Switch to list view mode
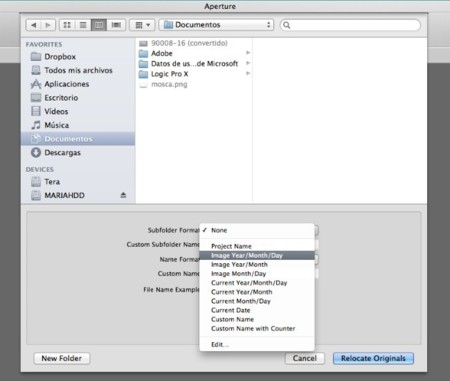Image resolution: width=450 pixels, height=381 pixels. pyautogui.click(x=83, y=25)
